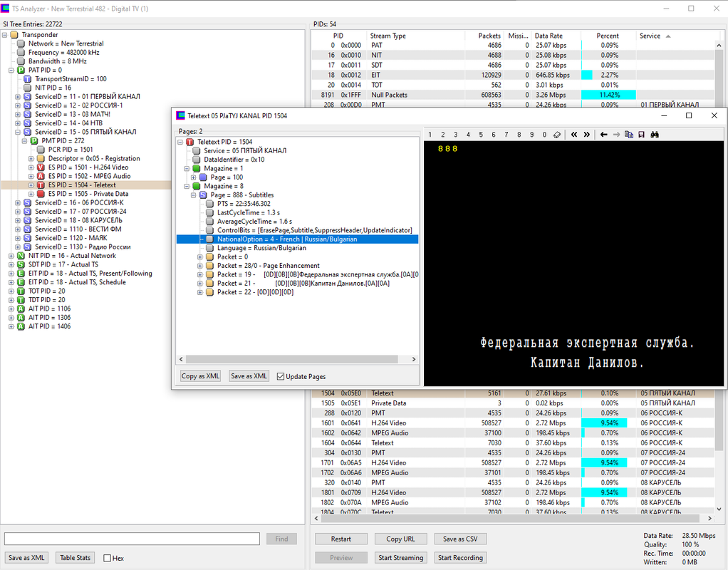Click the A icon of ES PID = 1502 MPEG Audio
The image size is (728, 570).
click(41, 176)
